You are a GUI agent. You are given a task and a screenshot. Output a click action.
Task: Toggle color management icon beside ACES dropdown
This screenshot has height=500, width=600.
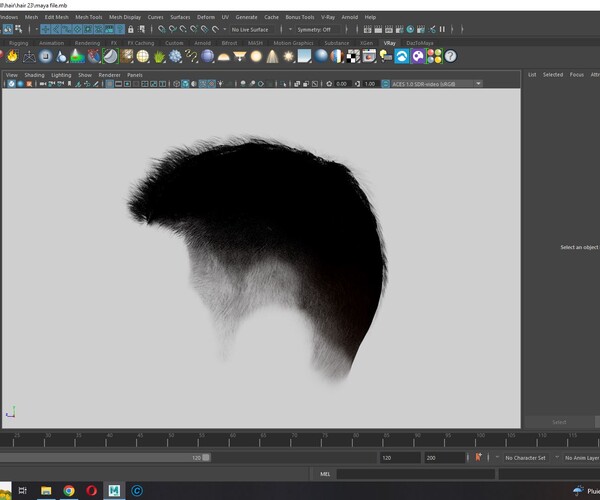[386, 84]
